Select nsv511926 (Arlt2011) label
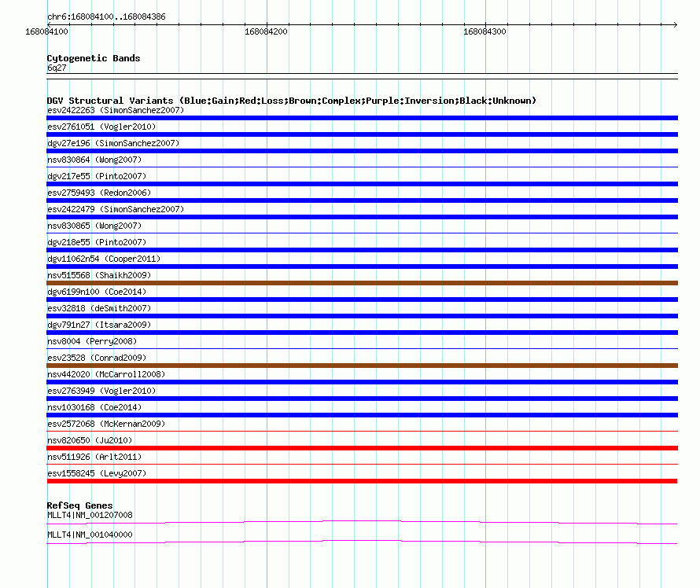Image resolution: width=700 pixels, height=588 pixels. coord(94,457)
